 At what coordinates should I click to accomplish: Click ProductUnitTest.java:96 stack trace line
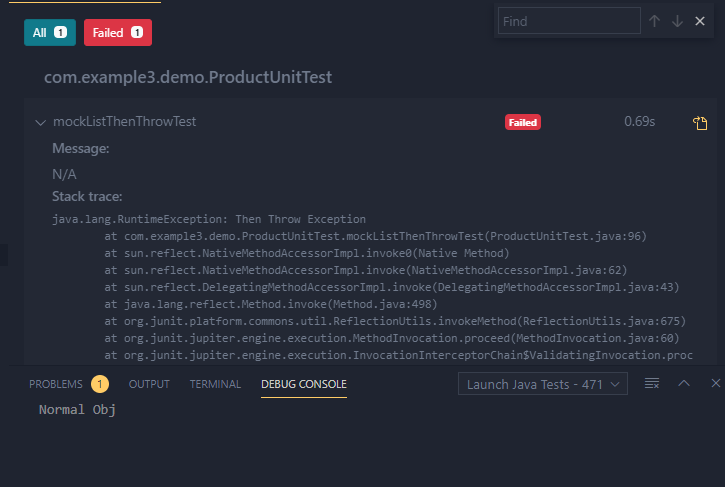pyautogui.click(x=375, y=236)
